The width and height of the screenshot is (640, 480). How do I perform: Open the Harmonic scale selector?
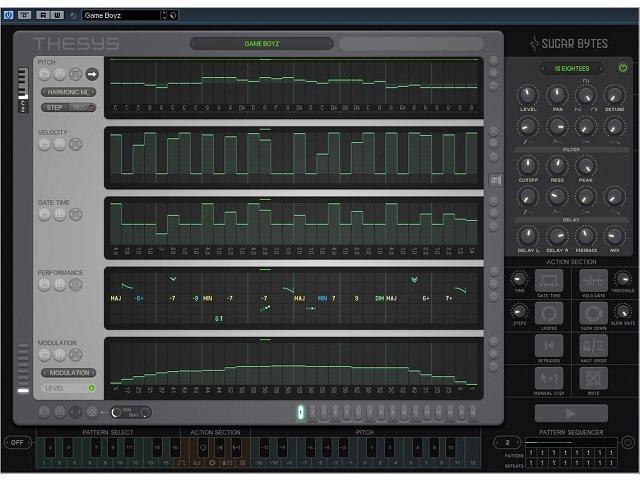(x=68, y=92)
